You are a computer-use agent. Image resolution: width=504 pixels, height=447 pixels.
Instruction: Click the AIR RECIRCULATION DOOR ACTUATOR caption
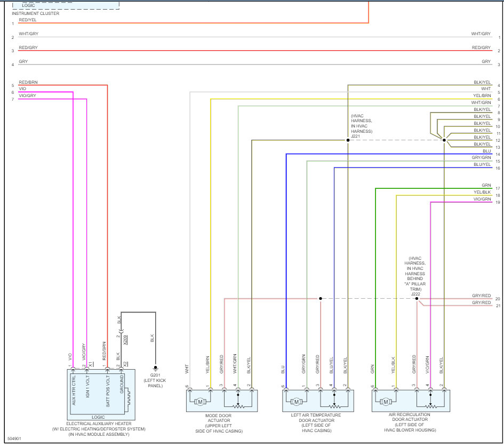click(x=410, y=422)
